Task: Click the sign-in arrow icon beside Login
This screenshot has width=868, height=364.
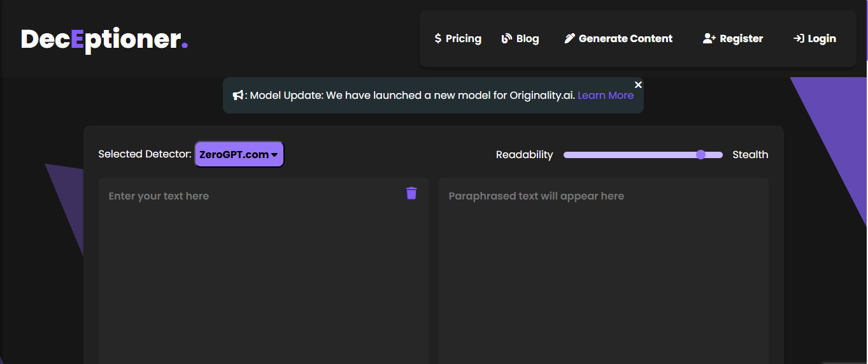Action: click(x=798, y=39)
